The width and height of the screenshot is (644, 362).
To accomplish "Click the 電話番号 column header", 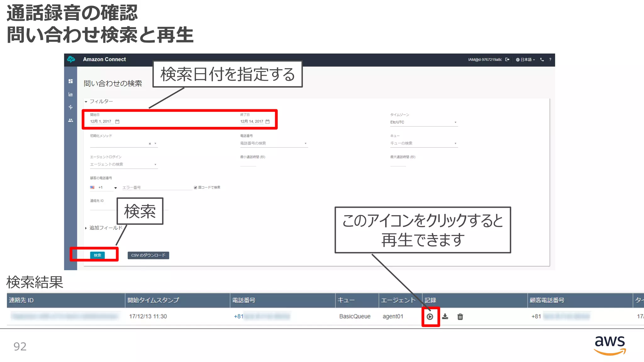I will coord(282,300).
